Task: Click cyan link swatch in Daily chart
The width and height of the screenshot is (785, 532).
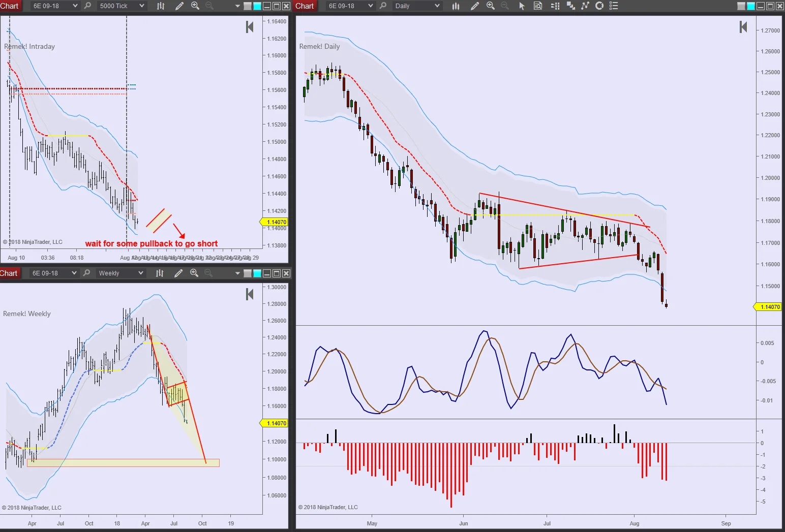Action: click(751, 6)
